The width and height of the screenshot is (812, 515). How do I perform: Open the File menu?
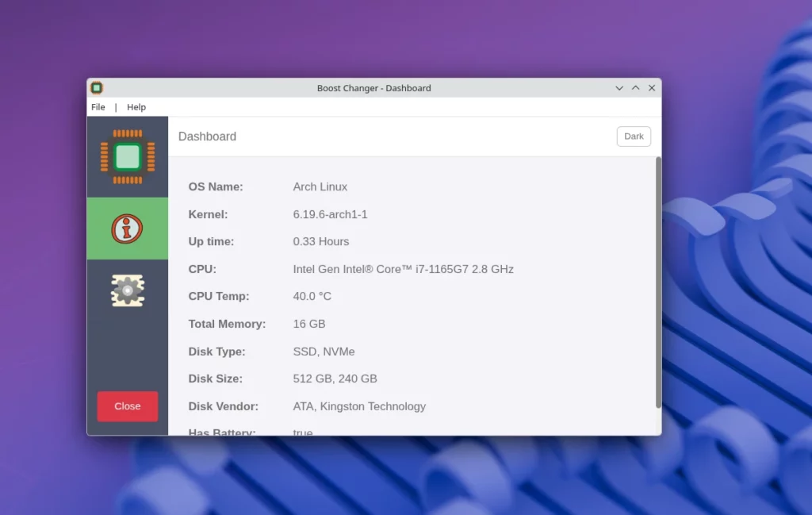click(x=98, y=107)
